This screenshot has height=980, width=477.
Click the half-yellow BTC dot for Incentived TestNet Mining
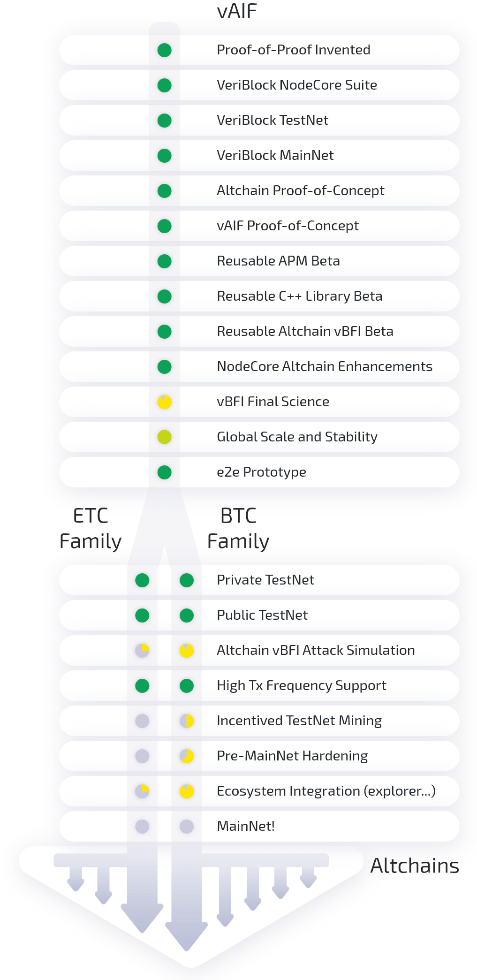pos(187,721)
